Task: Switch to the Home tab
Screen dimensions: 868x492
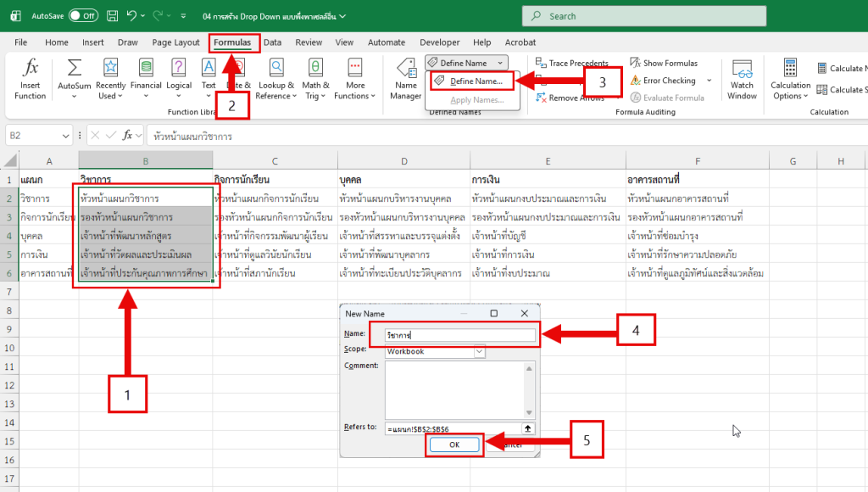Action: click(57, 42)
